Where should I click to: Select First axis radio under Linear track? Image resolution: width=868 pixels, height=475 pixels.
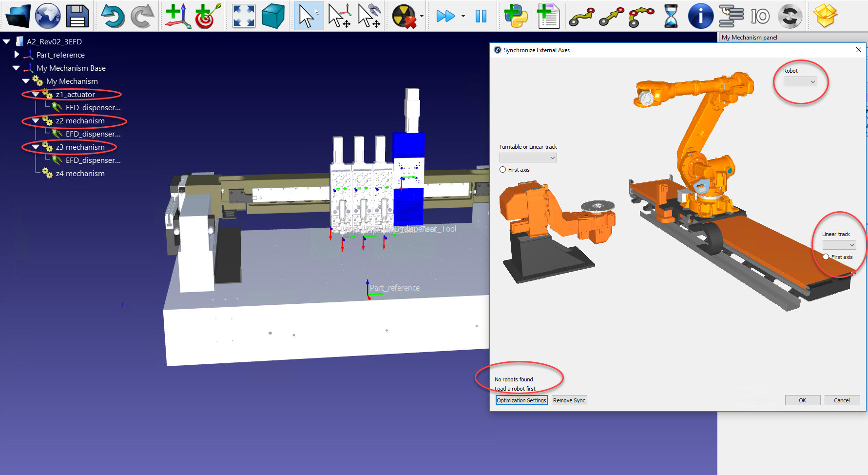pyautogui.click(x=826, y=257)
